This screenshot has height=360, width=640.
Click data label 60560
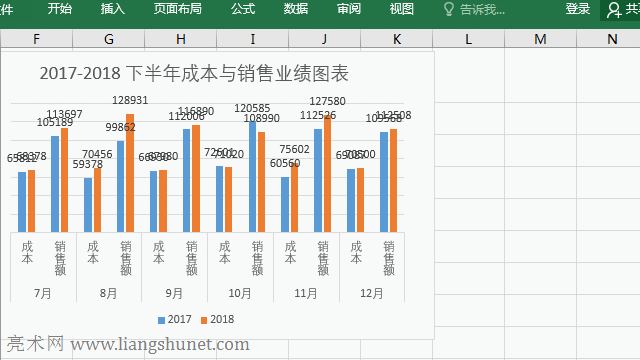pyautogui.click(x=285, y=163)
